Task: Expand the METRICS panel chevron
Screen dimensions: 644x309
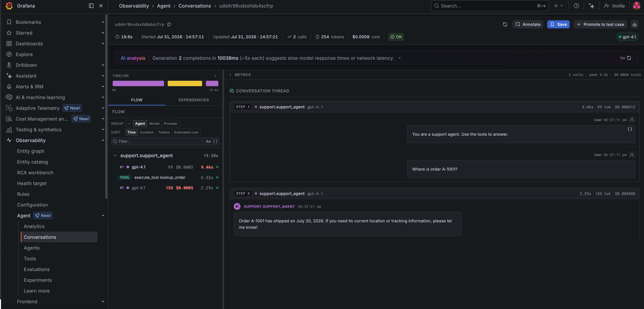Action: pos(230,75)
